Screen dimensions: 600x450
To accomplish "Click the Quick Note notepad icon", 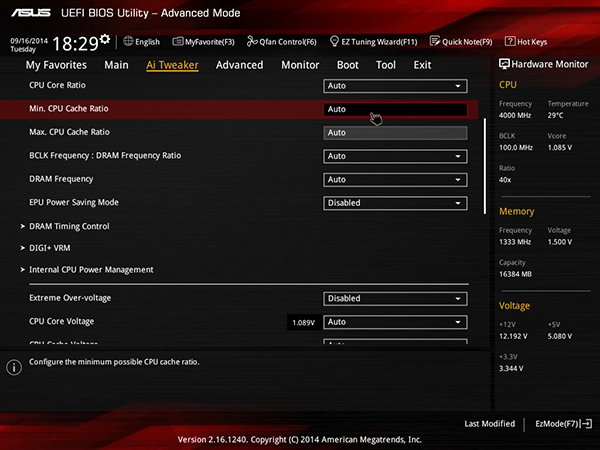I will [435, 41].
